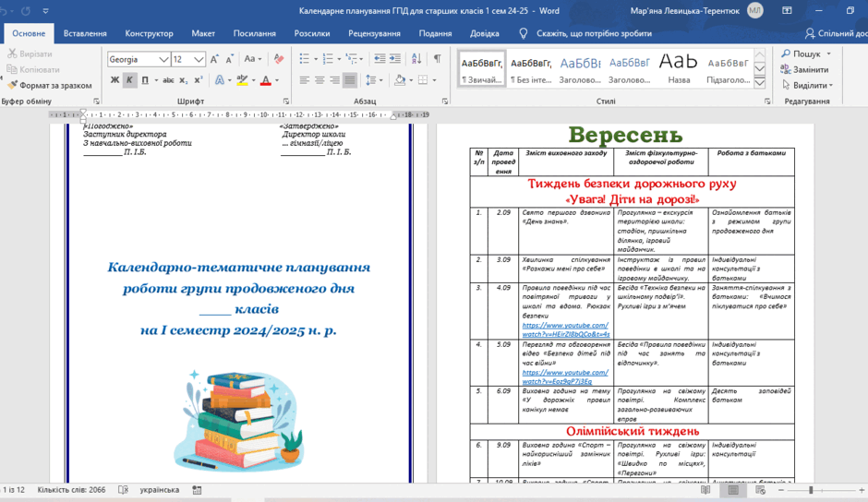Open View (Подання) tab
The image size is (868, 502).
point(435,34)
